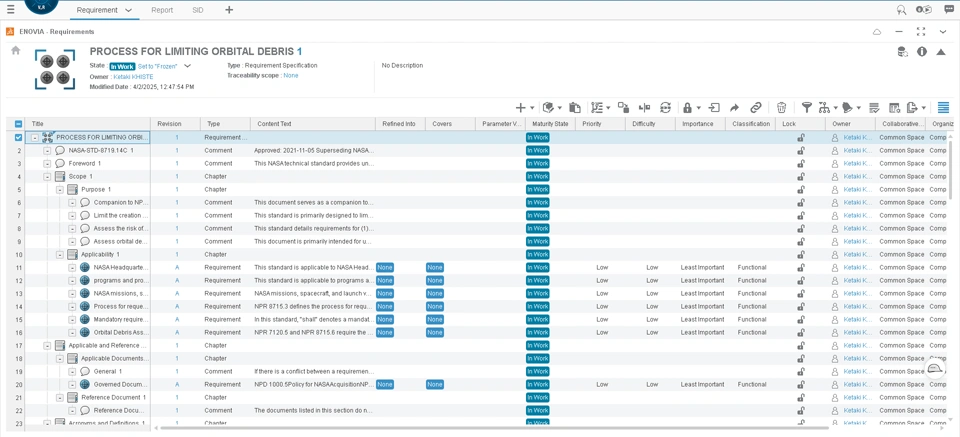Go to home via the house icon
Image resolution: width=960 pixels, height=437 pixels.
tap(16, 51)
